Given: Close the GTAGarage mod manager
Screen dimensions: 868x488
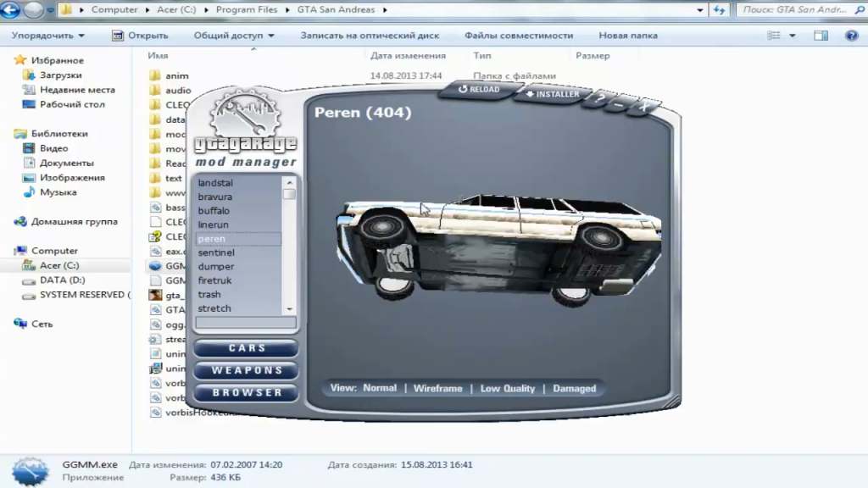Looking at the screenshot, I should pos(643,106).
